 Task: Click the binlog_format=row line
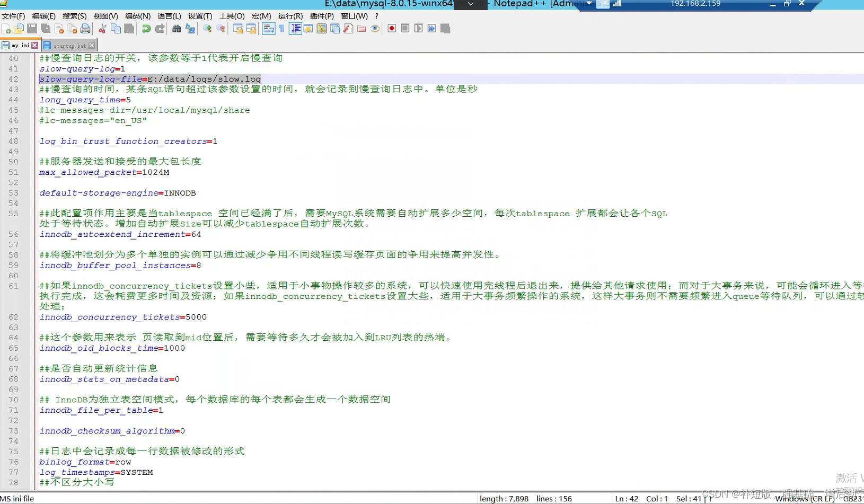tap(85, 462)
